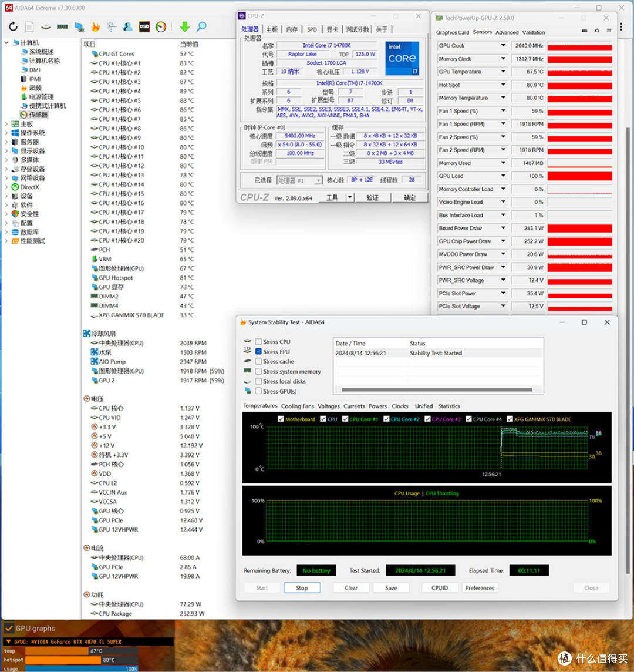This screenshot has width=634, height=672.
Task: Open the CPU-Z 工具 dropdown arrow
Action: click(x=350, y=197)
